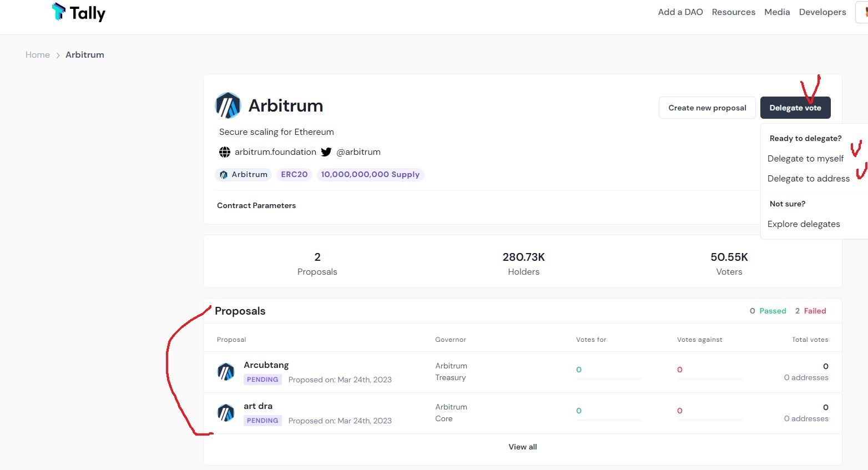Viewport: 868px width, 470px height.
Task: Click the Twitter bird icon
Action: pos(326,152)
